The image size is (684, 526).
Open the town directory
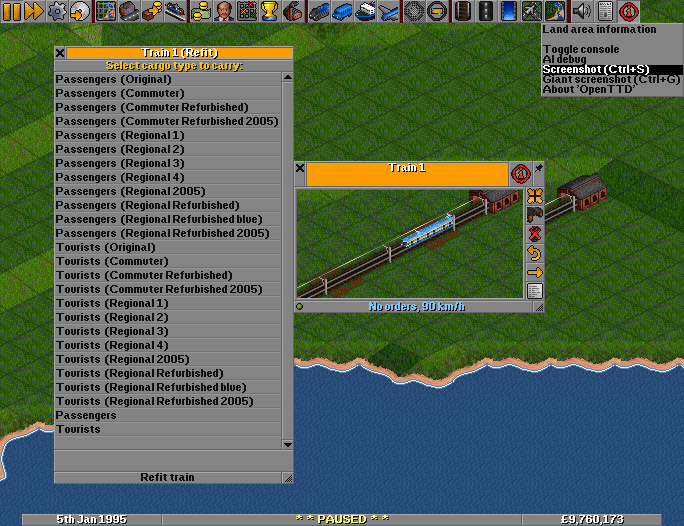coord(129,11)
